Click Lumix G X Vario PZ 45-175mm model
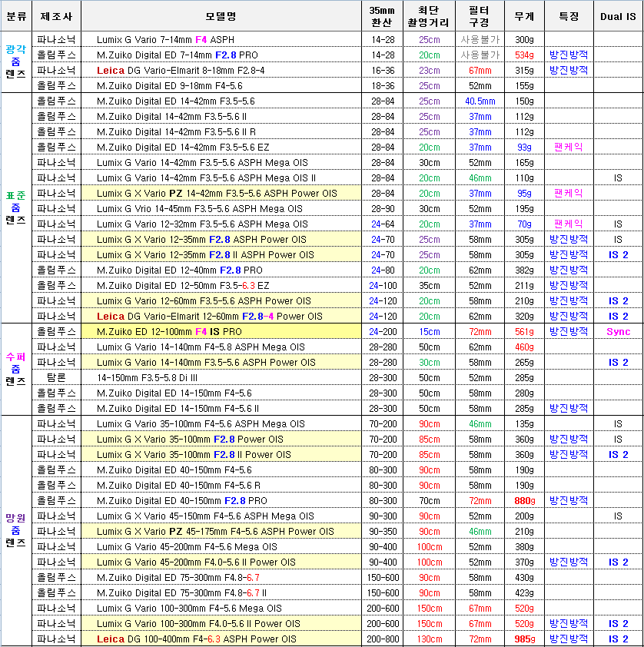This screenshot has width=644, height=647. tap(215, 532)
